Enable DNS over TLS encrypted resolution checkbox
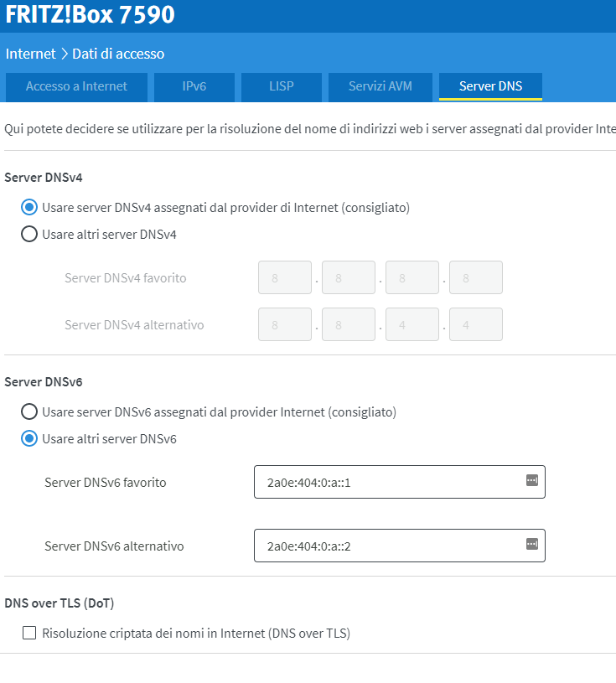 click(29, 633)
